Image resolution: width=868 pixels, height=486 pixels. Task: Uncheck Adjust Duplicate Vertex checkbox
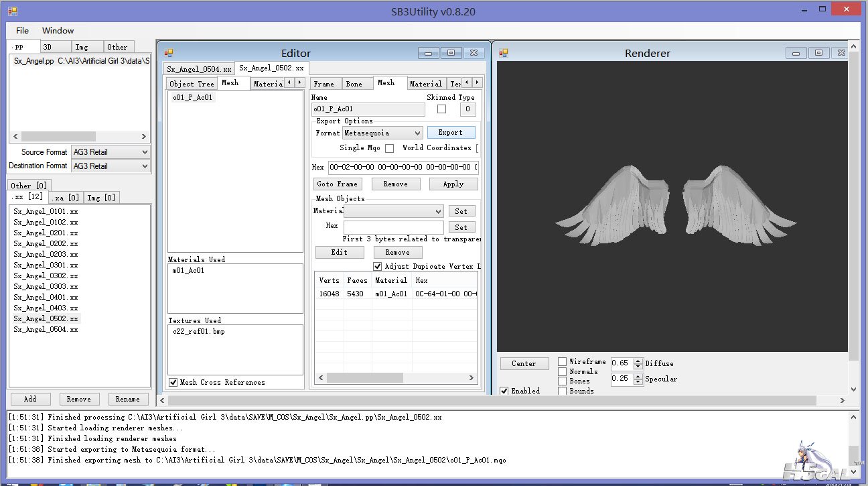tap(378, 266)
